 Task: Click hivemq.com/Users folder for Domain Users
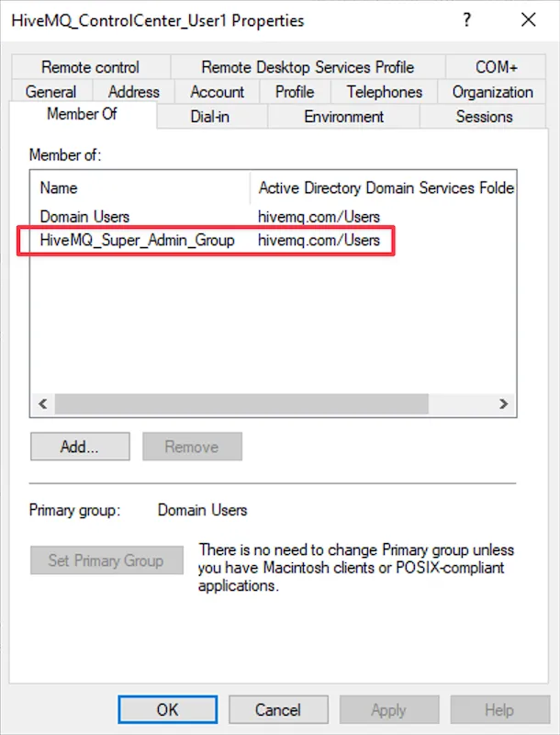pyautogui.click(x=319, y=217)
